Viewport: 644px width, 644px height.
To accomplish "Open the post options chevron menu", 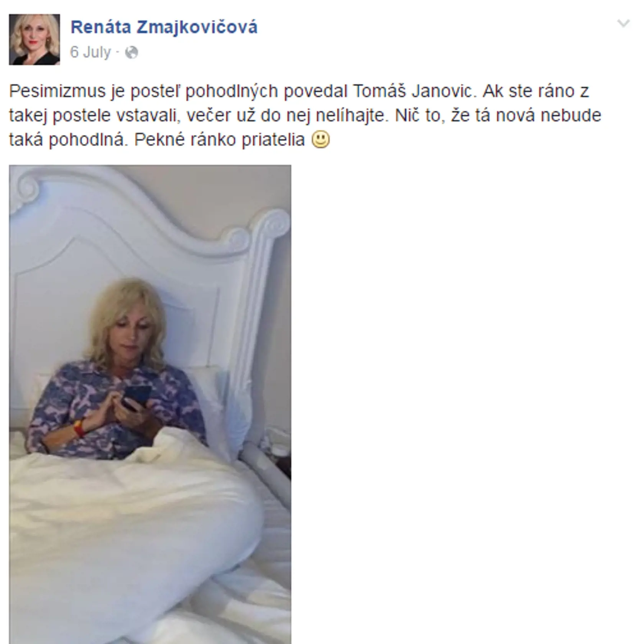I will [x=623, y=23].
